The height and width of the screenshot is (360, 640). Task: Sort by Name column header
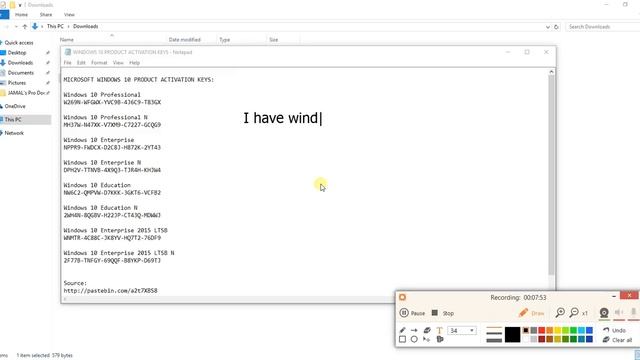tap(67, 40)
